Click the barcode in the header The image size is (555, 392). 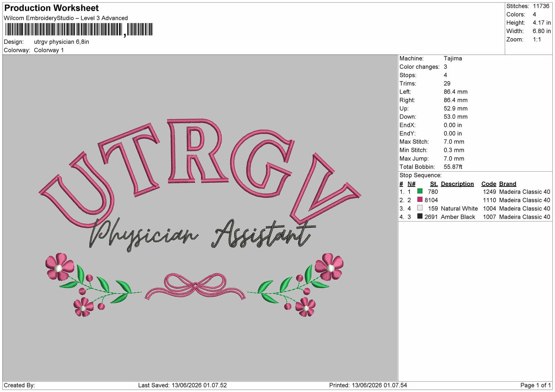(79, 30)
